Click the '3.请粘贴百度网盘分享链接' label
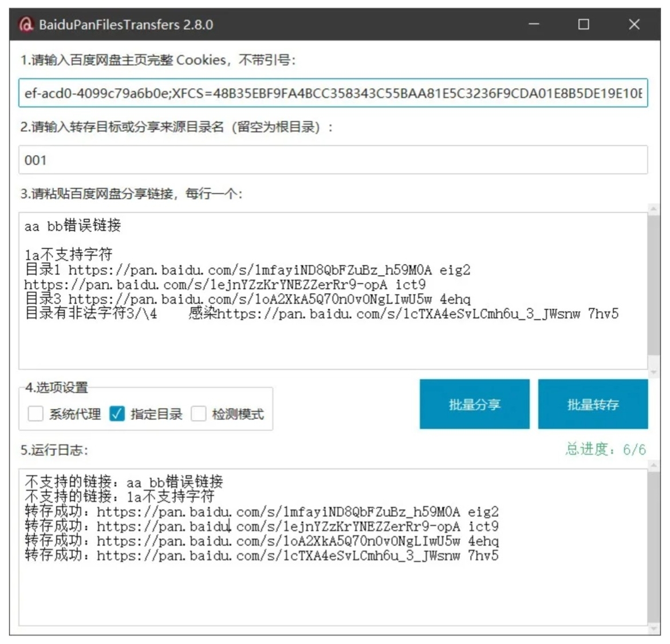 pos(131,194)
